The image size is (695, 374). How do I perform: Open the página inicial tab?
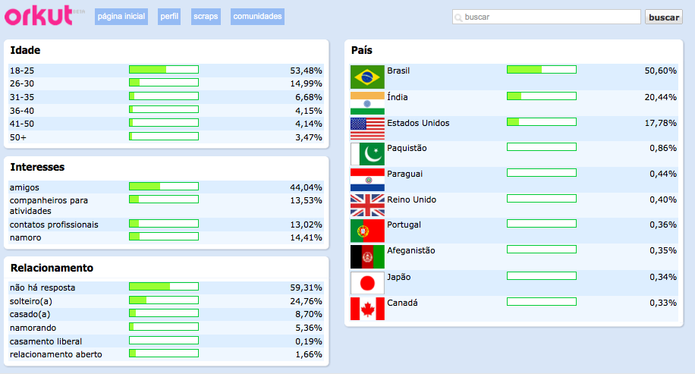[121, 16]
